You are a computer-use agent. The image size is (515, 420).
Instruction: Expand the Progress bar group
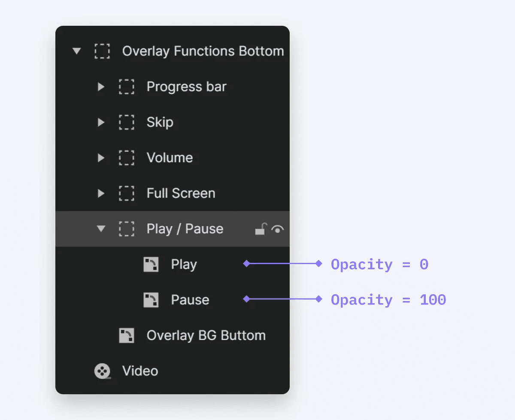point(101,87)
